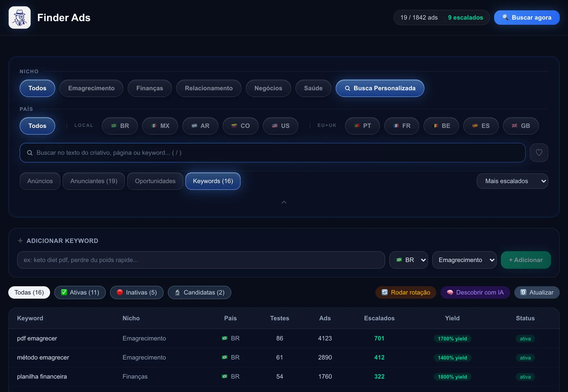Click the Buscar agora button
The width and height of the screenshot is (568, 392).
(527, 18)
